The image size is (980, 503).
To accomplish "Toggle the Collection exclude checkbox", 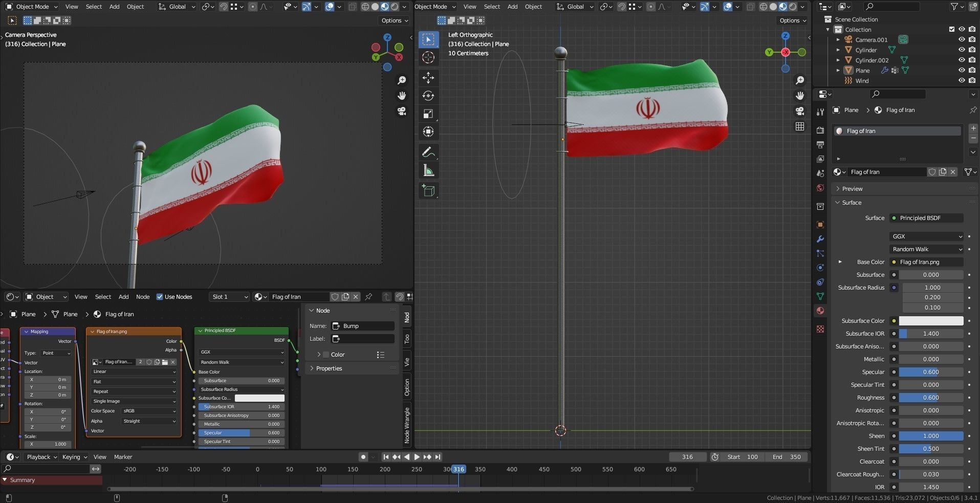I will coord(952,30).
